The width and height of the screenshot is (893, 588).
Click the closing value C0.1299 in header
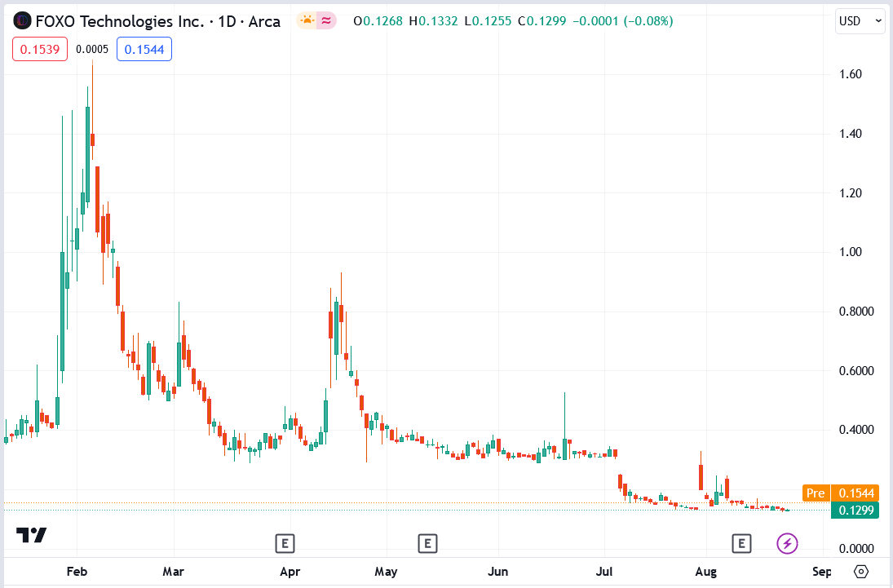[542, 22]
